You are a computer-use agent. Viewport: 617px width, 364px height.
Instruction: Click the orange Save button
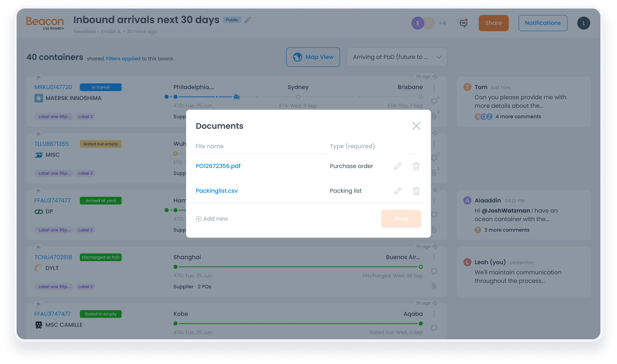401,219
